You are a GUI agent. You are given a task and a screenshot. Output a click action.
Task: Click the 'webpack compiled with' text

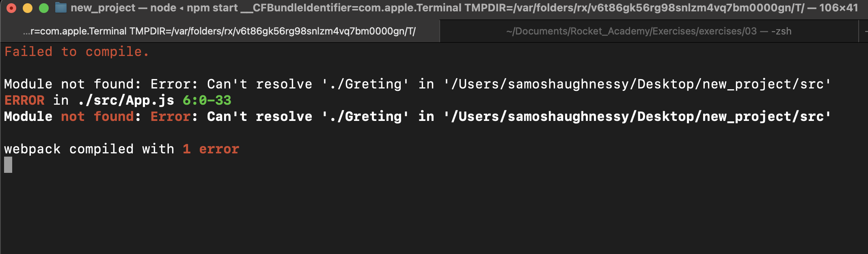tap(89, 149)
